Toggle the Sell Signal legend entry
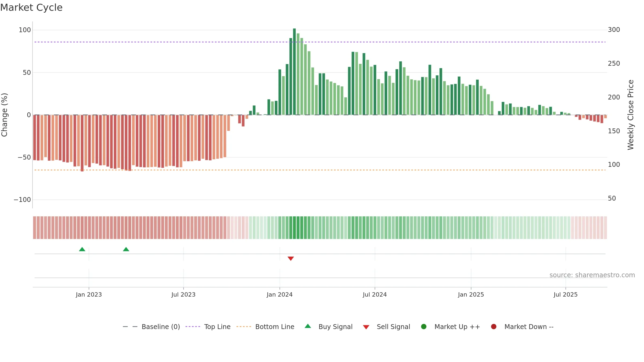644x362 pixels. point(386,327)
